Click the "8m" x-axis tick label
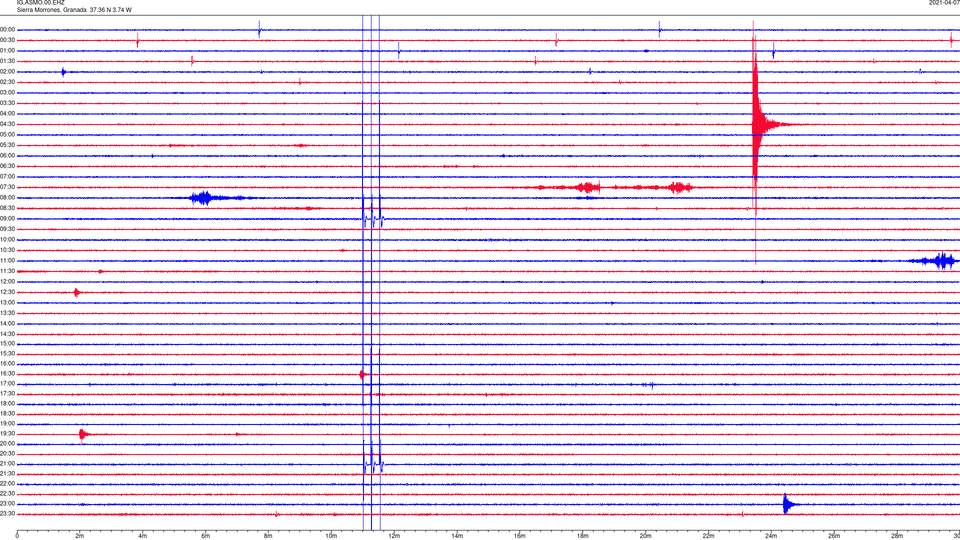The height and width of the screenshot is (540, 960). (268, 536)
